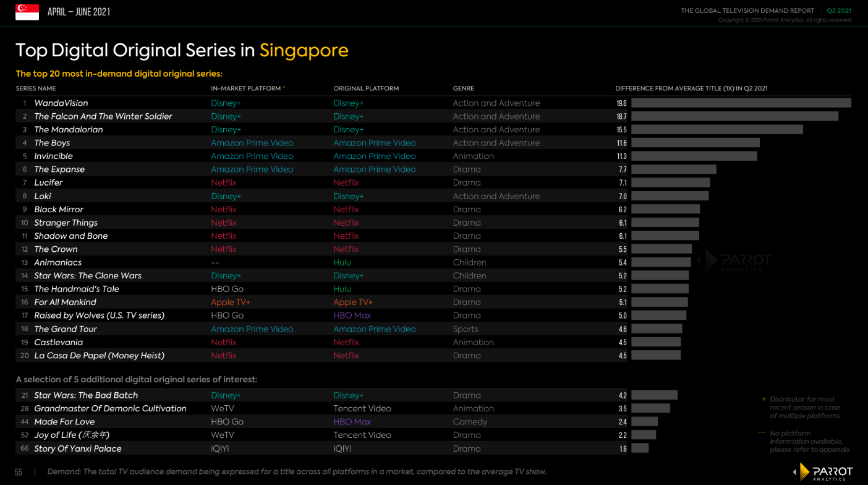
Task: Click the 19.8 demand value for WandaVision
Action: [621, 103]
